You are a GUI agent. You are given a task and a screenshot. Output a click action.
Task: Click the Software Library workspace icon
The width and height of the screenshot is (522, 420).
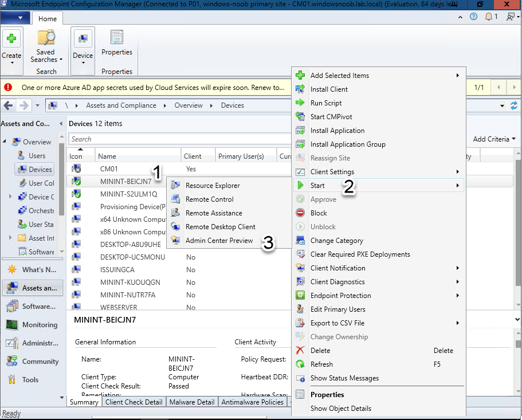tap(12, 306)
